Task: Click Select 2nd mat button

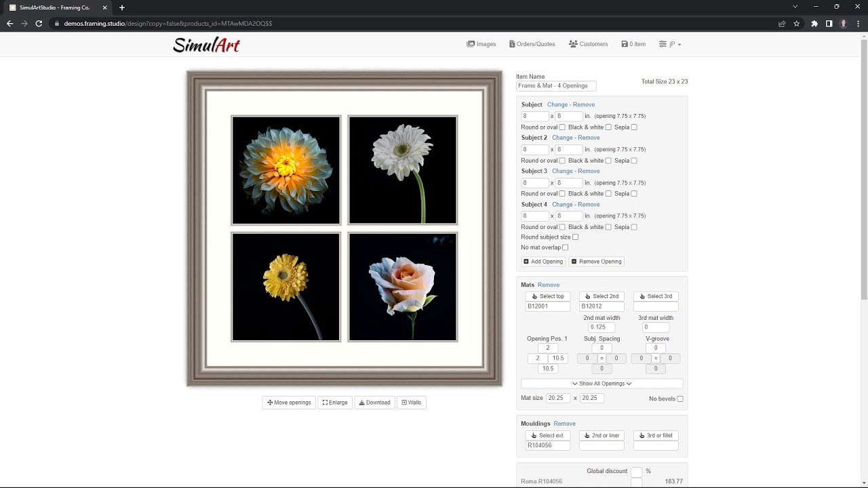Action: click(x=601, y=296)
